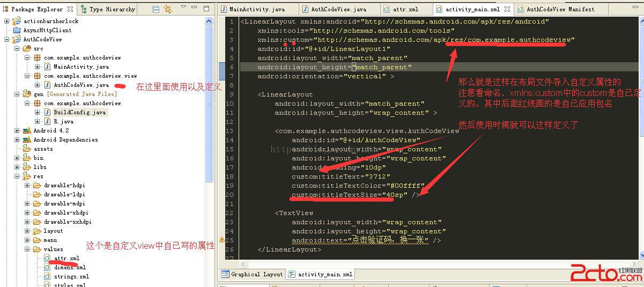This screenshot has height=287, width=644.
Task: Click Collapse All in Package Explorer toolbar
Action: point(156,9)
